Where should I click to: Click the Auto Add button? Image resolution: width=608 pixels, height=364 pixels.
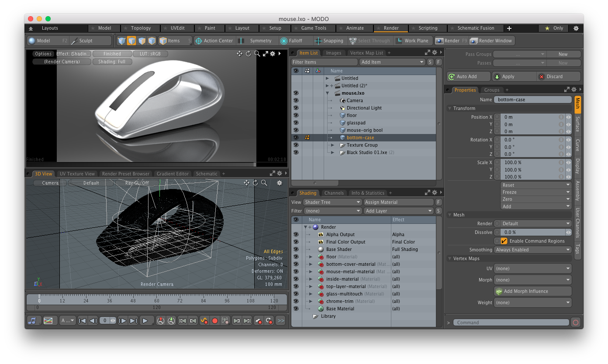(469, 76)
